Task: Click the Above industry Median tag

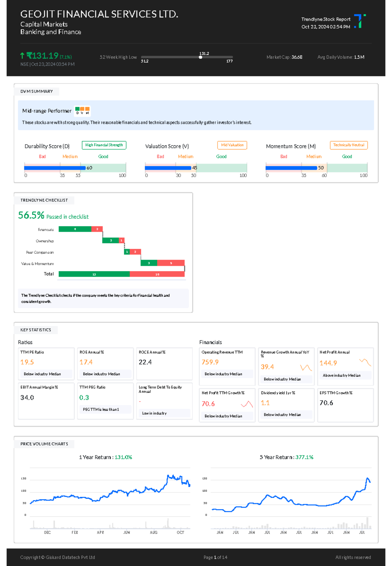Action: click(x=345, y=376)
